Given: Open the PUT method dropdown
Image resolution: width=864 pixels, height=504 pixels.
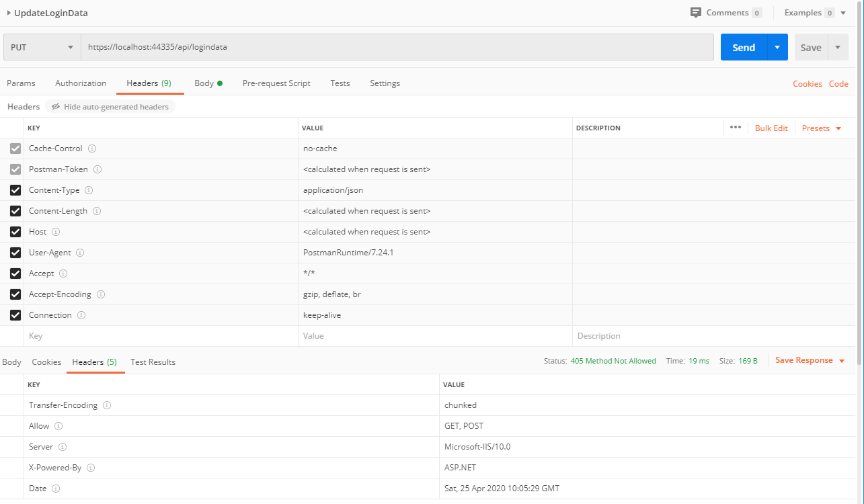Looking at the screenshot, I should (42, 47).
